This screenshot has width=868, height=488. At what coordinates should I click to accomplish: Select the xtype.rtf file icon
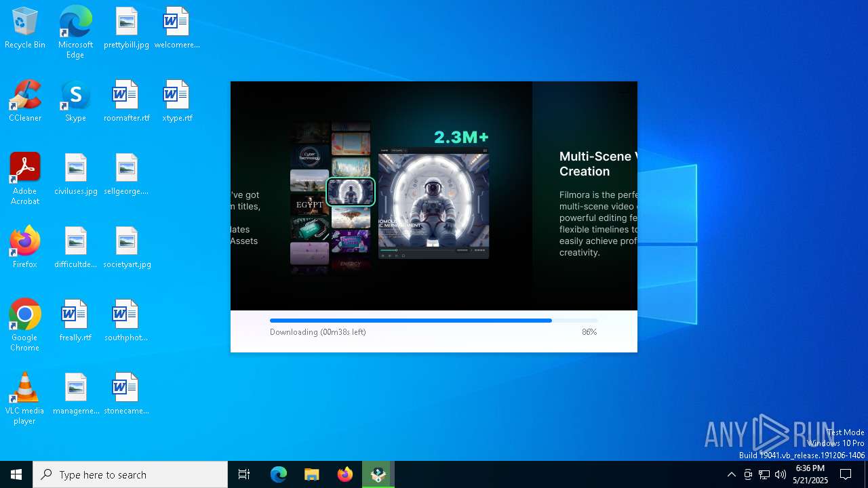(176, 102)
